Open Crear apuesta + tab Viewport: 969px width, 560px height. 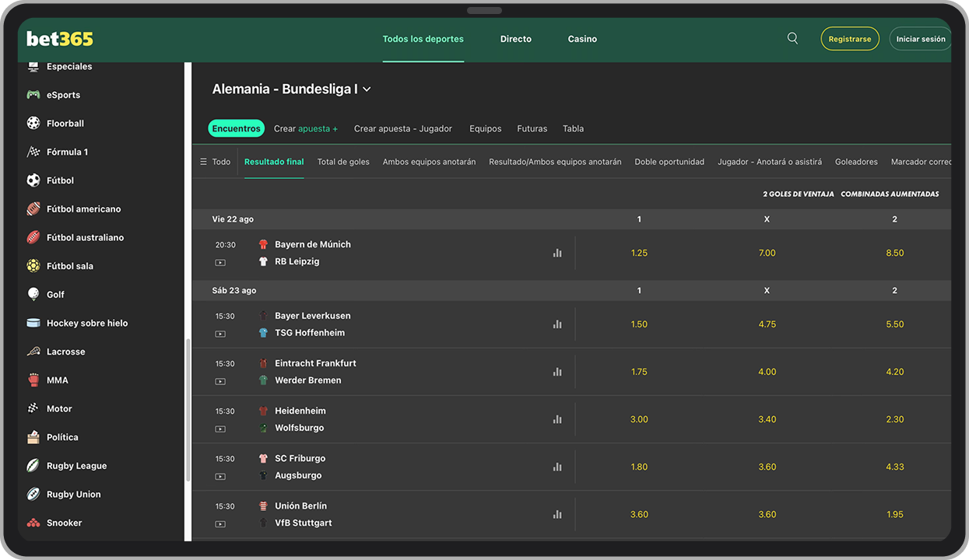coord(306,129)
